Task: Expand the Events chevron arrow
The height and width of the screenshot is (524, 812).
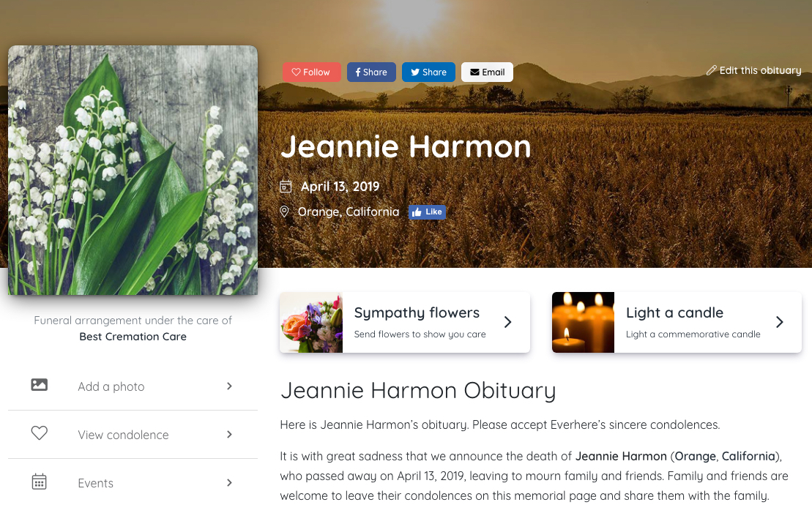Action: [x=229, y=482]
